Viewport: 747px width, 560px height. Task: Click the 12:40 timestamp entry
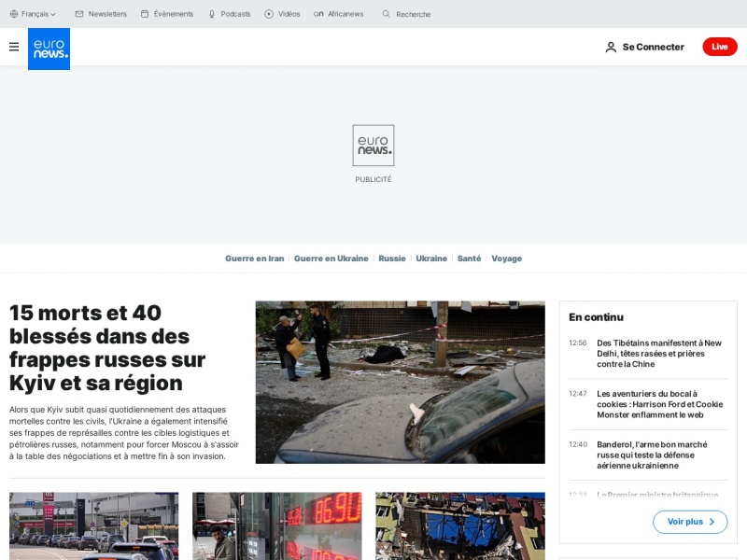click(577, 444)
